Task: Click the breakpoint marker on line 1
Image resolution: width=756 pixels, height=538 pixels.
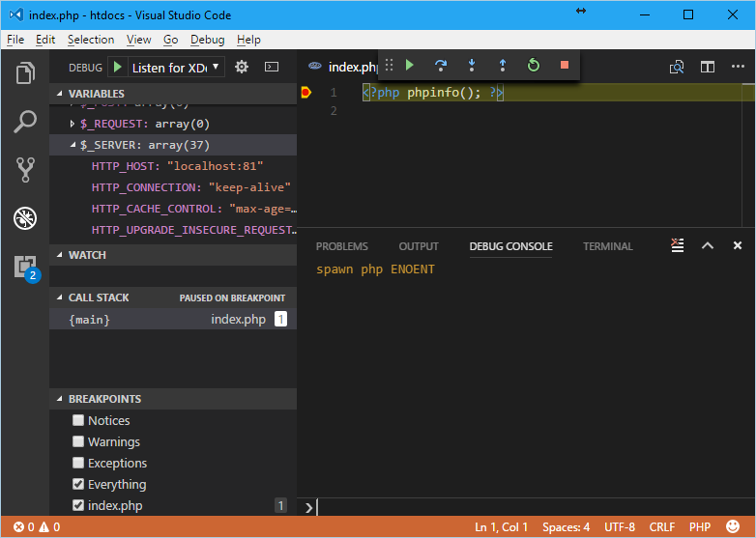Action: click(305, 92)
